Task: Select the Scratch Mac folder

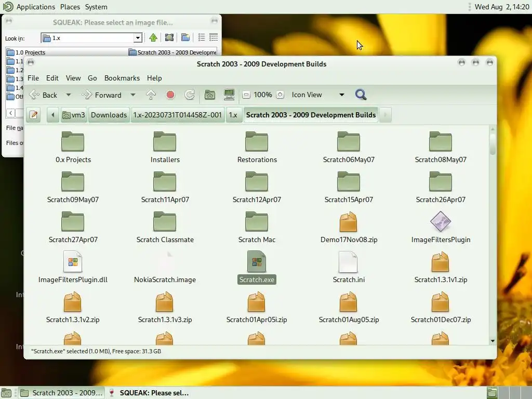Action: click(x=257, y=227)
